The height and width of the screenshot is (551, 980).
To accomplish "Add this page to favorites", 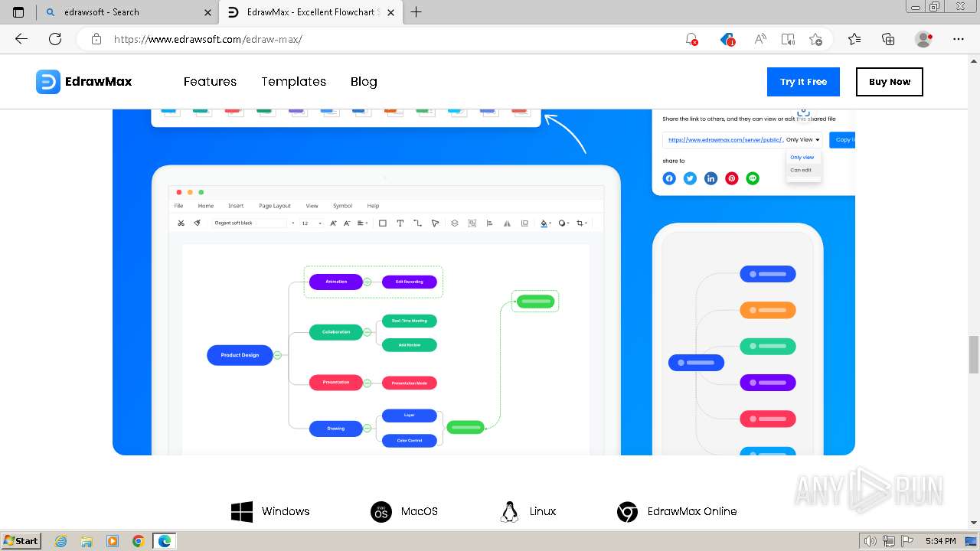I will coord(816,39).
